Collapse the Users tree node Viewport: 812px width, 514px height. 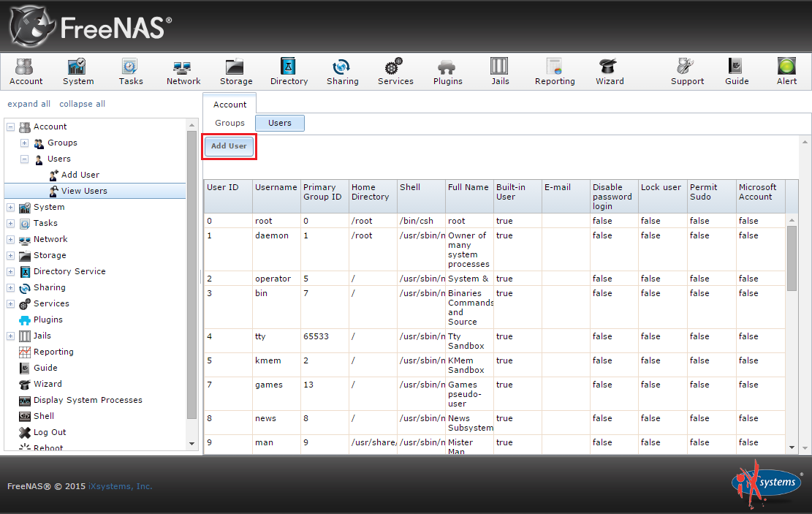click(24, 159)
